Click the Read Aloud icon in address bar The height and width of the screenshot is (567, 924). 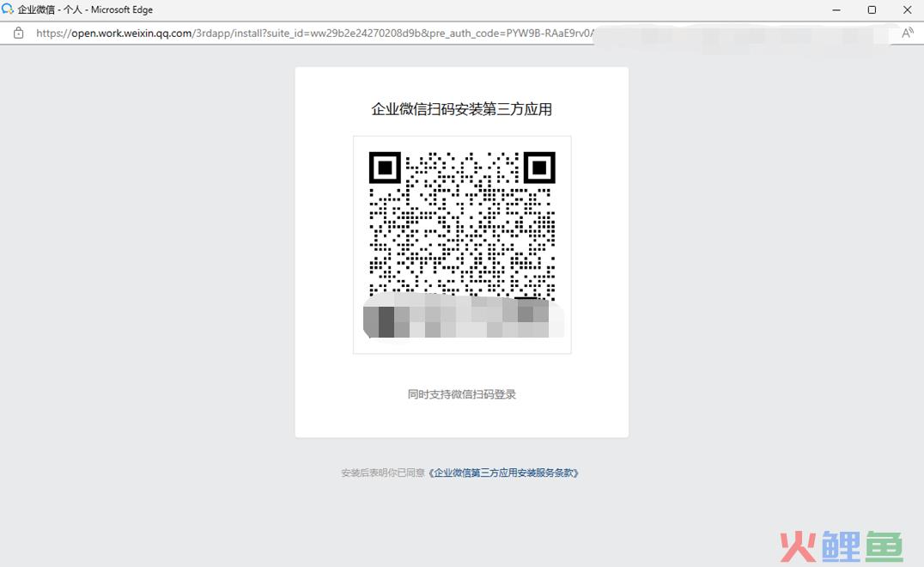point(908,33)
